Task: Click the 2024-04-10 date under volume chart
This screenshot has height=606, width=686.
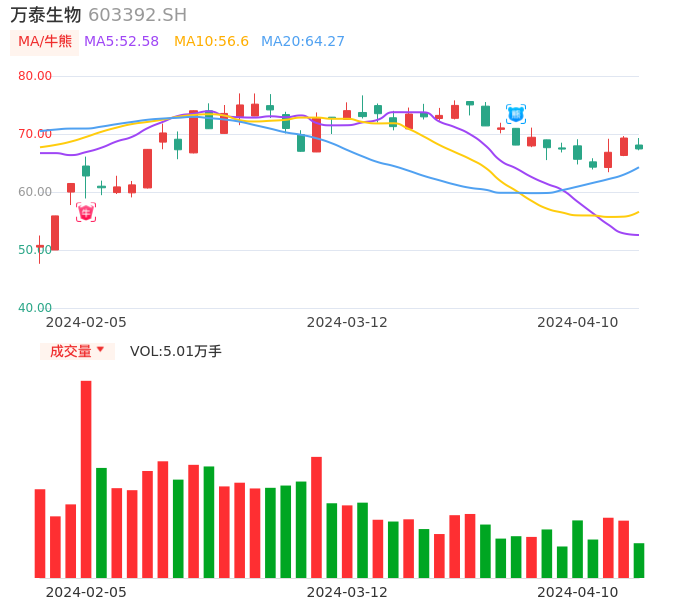Action: (x=577, y=592)
